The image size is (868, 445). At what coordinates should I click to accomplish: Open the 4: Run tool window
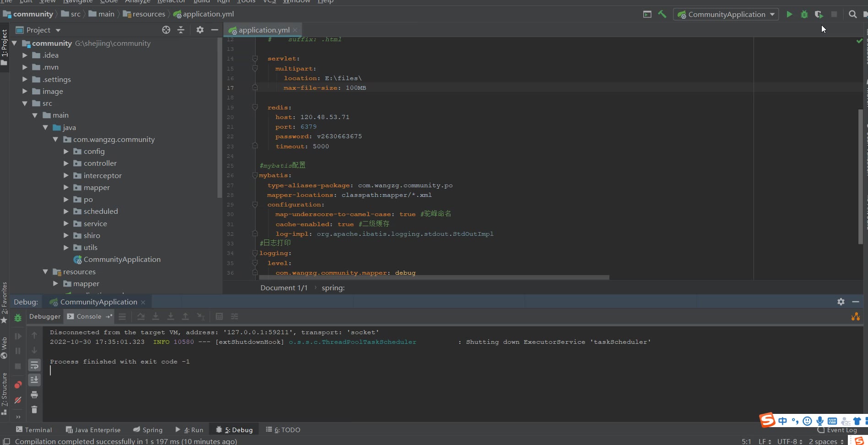coord(189,430)
